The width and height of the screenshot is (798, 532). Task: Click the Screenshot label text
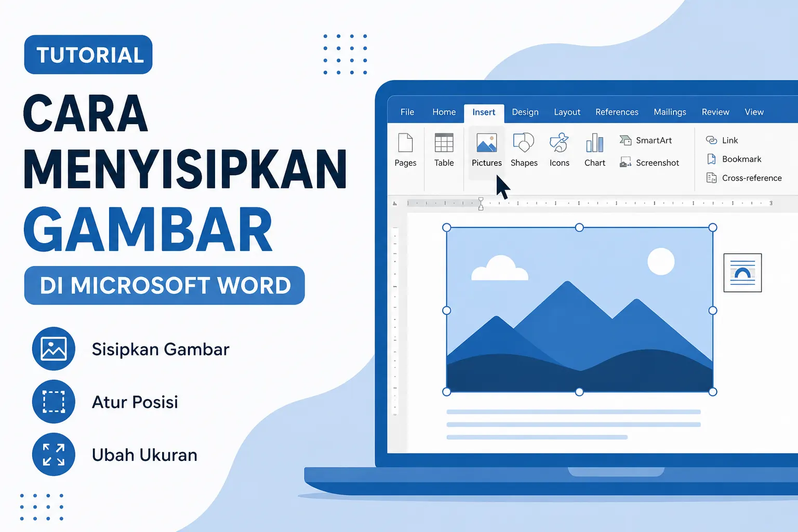tap(657, 163)
